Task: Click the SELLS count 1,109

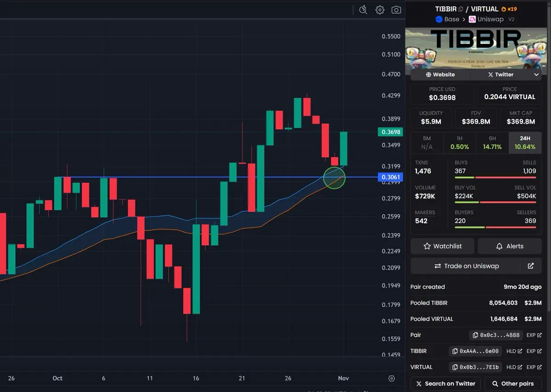Action: tap(529, 171)
